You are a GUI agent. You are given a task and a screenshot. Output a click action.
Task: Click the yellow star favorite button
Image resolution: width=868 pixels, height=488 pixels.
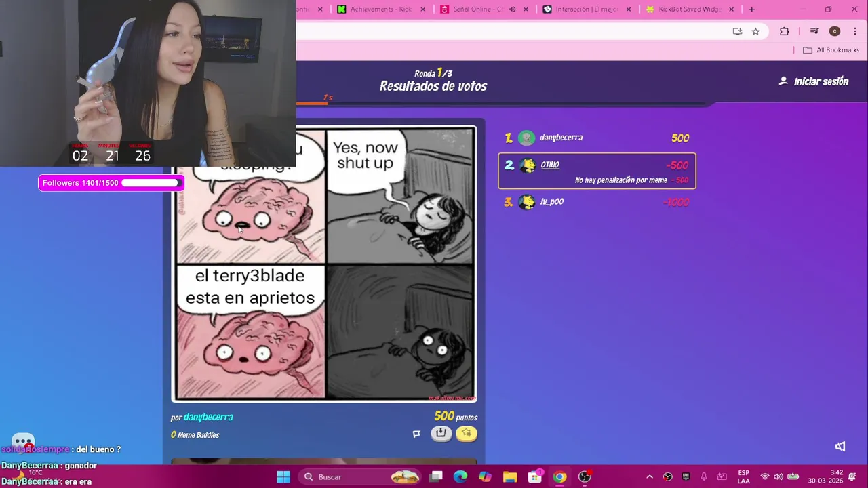pos(467,434)
